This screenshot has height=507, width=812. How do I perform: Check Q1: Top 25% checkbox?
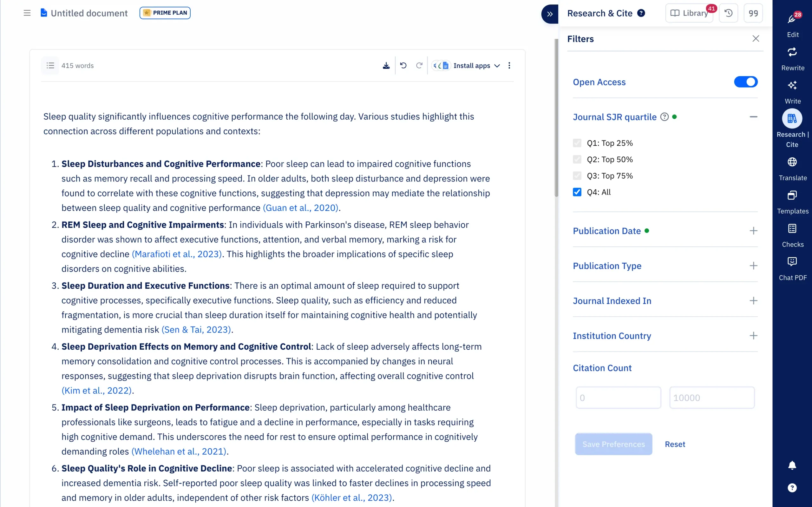[x=577, y=143]
